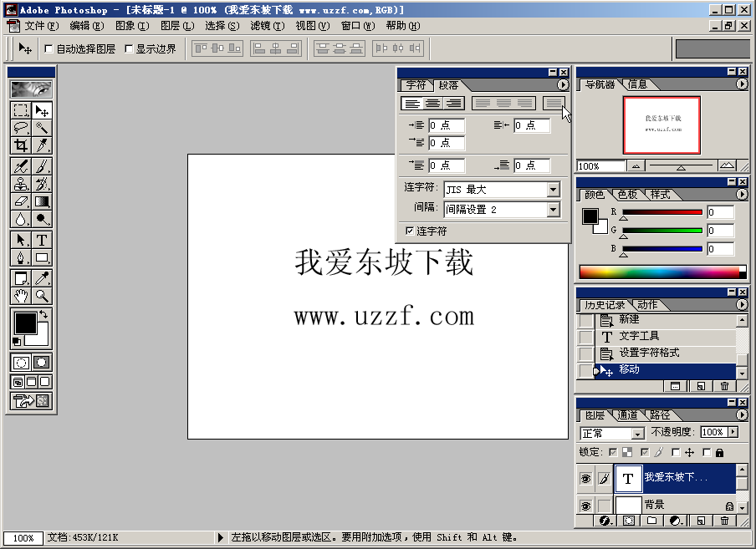Select the Eraser tool

pyautogui.click(x=21, y=201)
